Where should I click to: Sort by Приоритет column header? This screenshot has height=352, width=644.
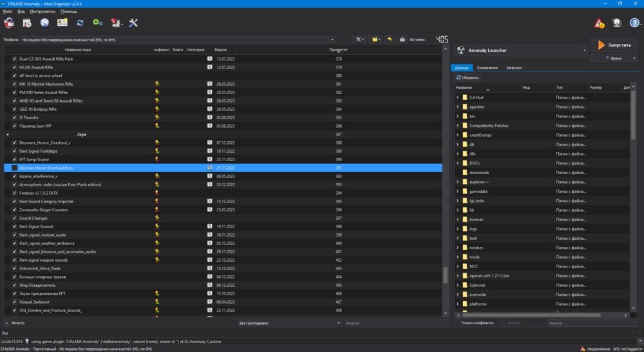pos(338,50)
